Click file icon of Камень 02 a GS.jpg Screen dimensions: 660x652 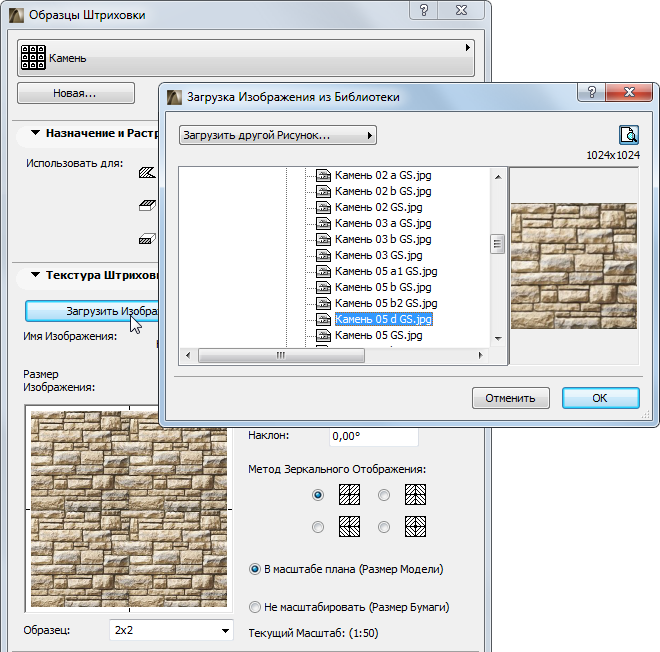pyautogui.click(x=323, y=175)
